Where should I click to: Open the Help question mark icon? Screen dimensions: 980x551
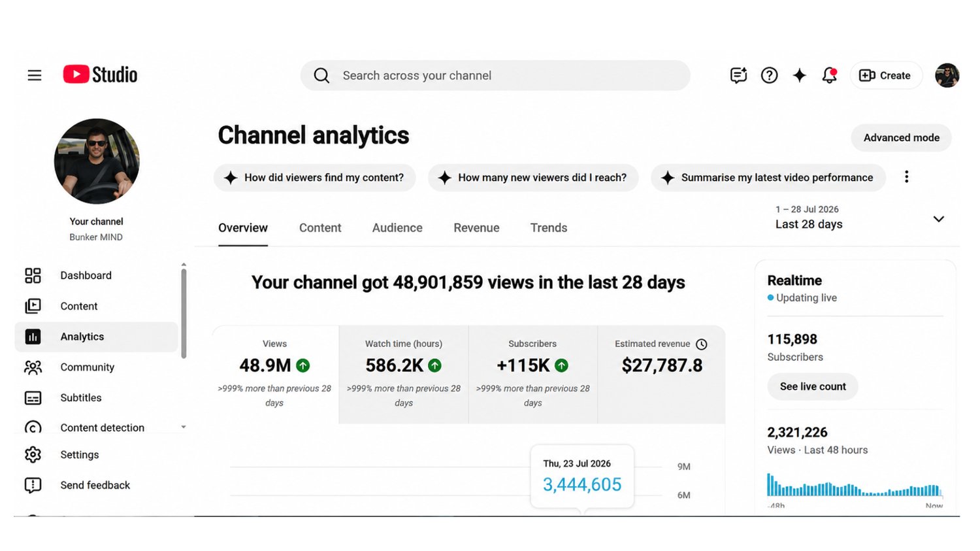[x=769, y=75]
